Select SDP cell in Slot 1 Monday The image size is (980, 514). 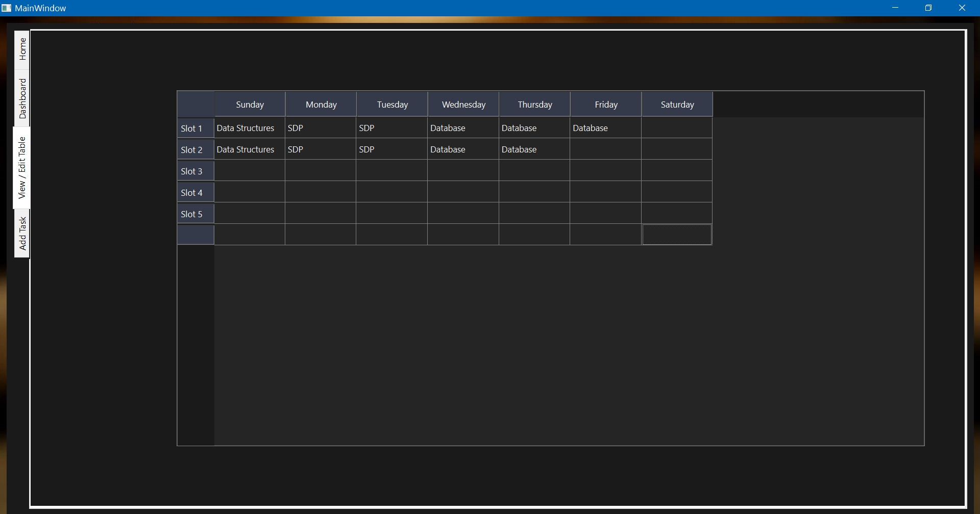[x=321, y=128]
